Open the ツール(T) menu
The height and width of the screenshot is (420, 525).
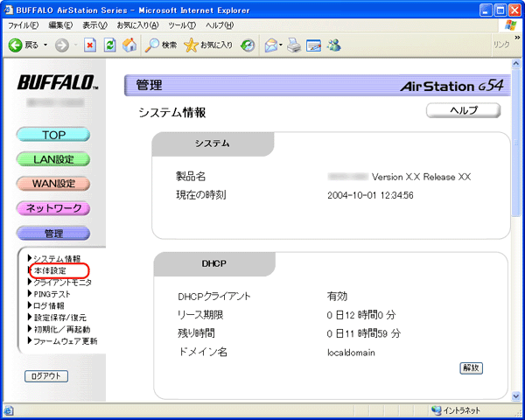point(182,25)
